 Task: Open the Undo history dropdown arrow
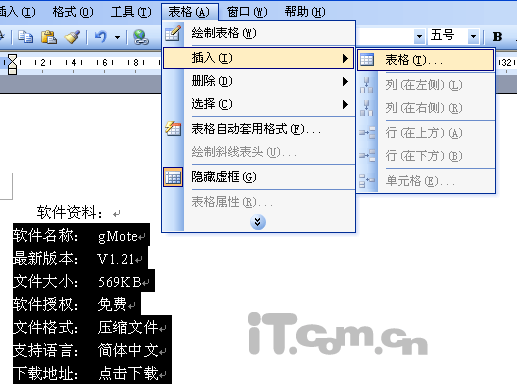point(117,37)
